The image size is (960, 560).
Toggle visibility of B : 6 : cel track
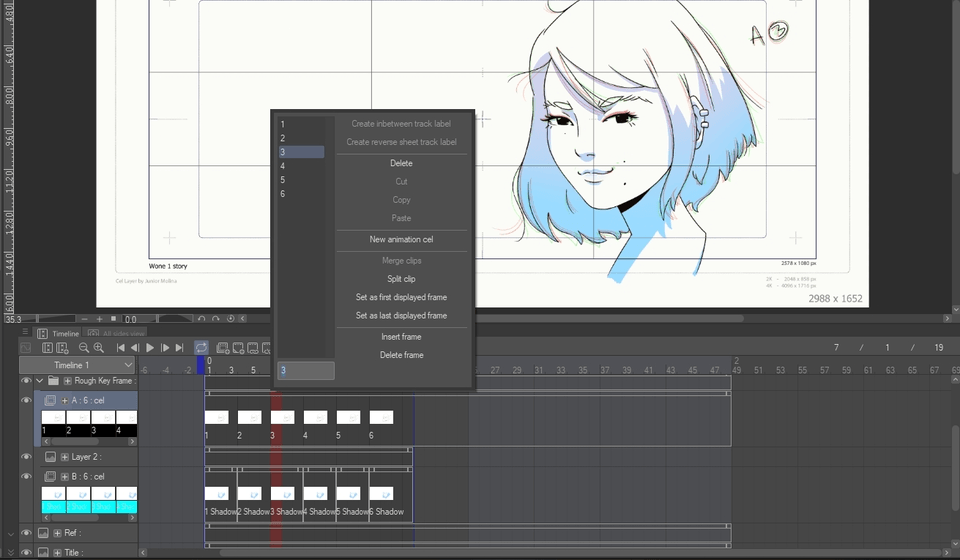tap(26, 476)
